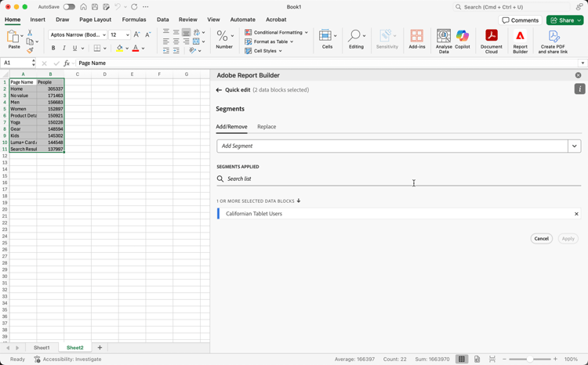Select cell with value 305337
Screen dimensions: 588x365
(x=50, y=89)
